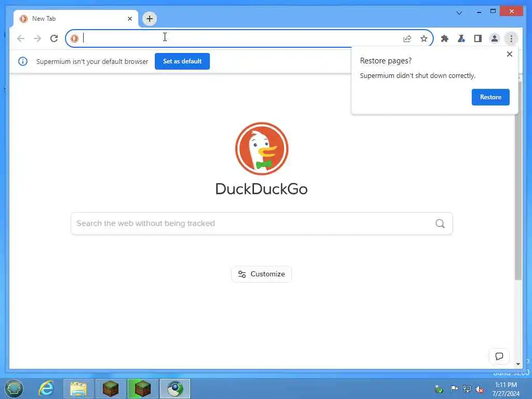The width and height of the screenshot is (532, 399).
Task: Select the New Tab tab
Action: [76, 19]
